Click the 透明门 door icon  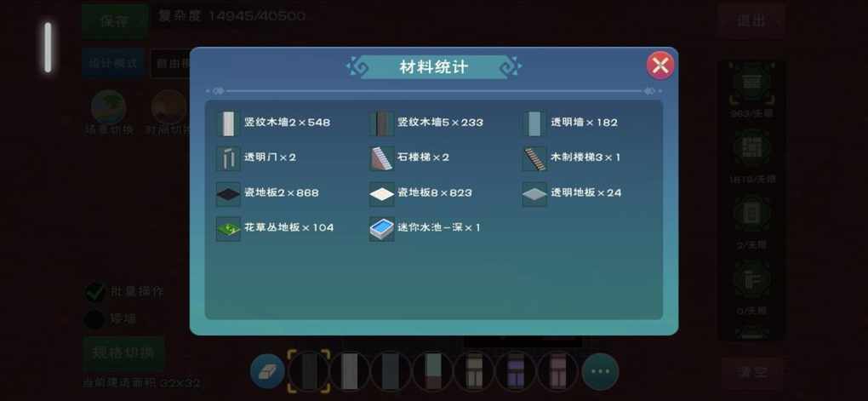pos(228,158)
